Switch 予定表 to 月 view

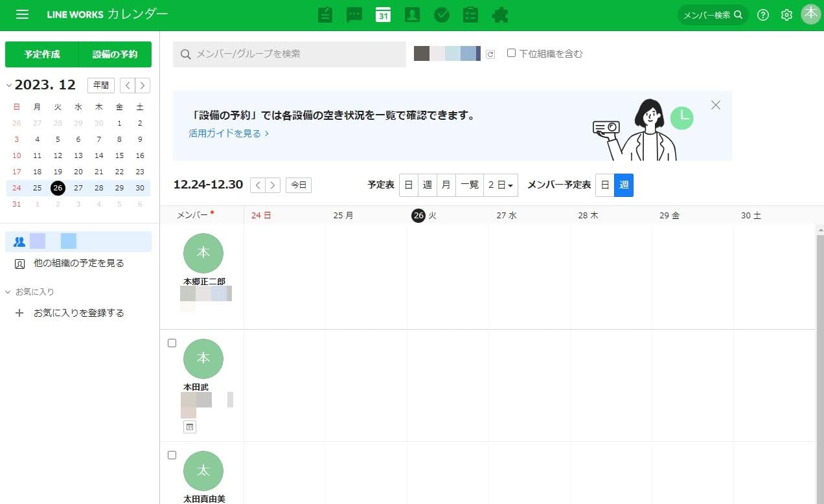pyautogui.click(x=446, y=185)
